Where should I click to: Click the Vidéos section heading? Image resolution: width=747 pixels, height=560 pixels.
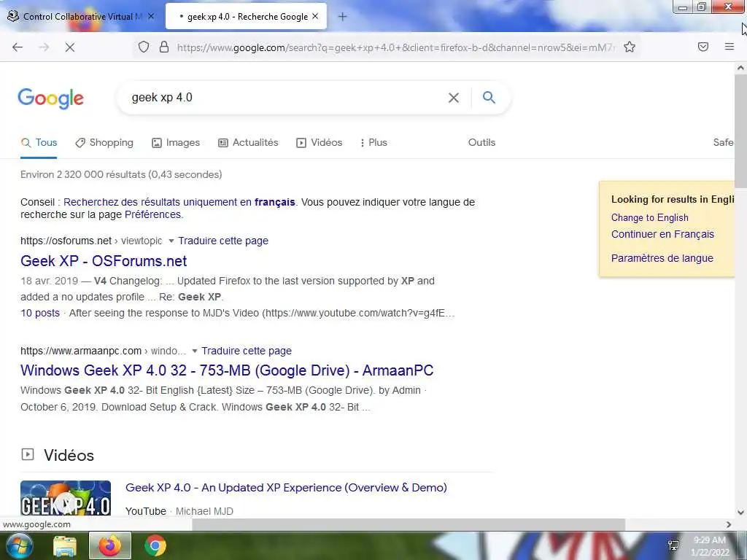click(x=69, y=455)
